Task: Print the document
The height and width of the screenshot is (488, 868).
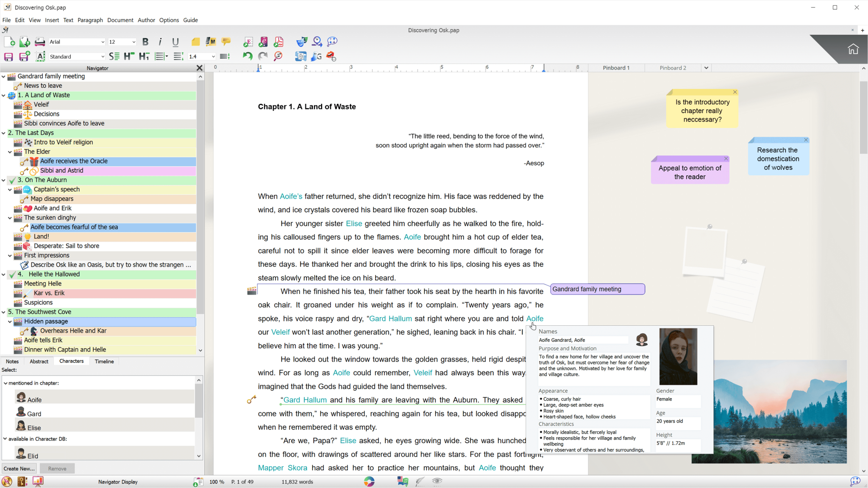Action: (x=39, y=42)
